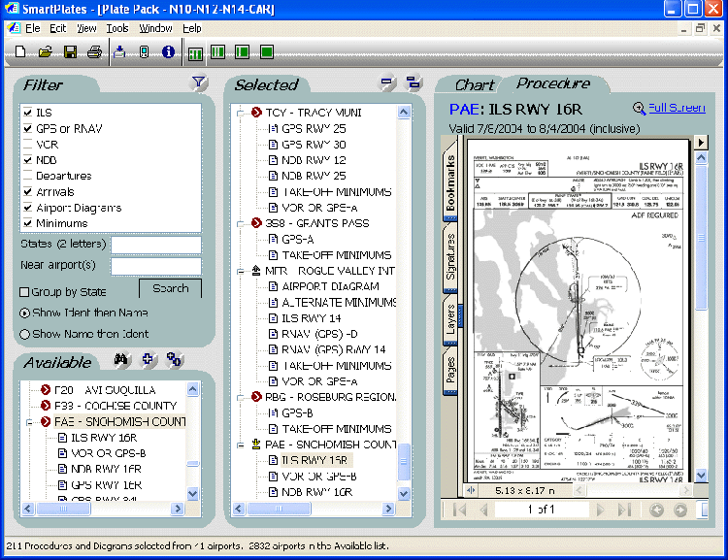728x560 pixels.
Task: Click the next view round arrow
Action: coord(680,510)
